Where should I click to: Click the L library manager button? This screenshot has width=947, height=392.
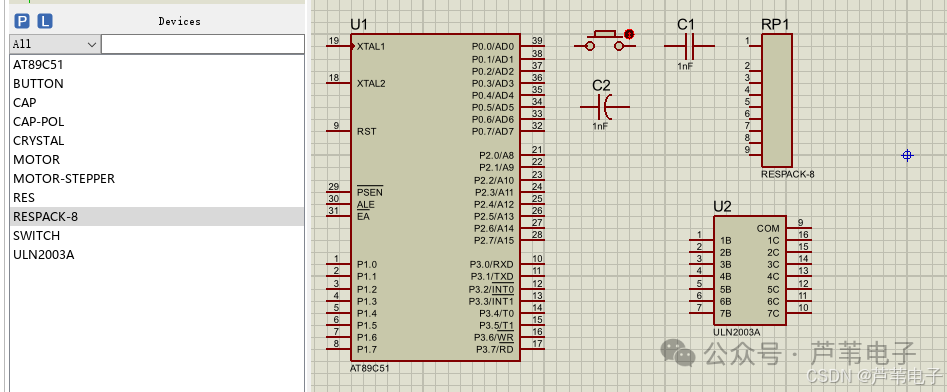[x=45, y=22]
